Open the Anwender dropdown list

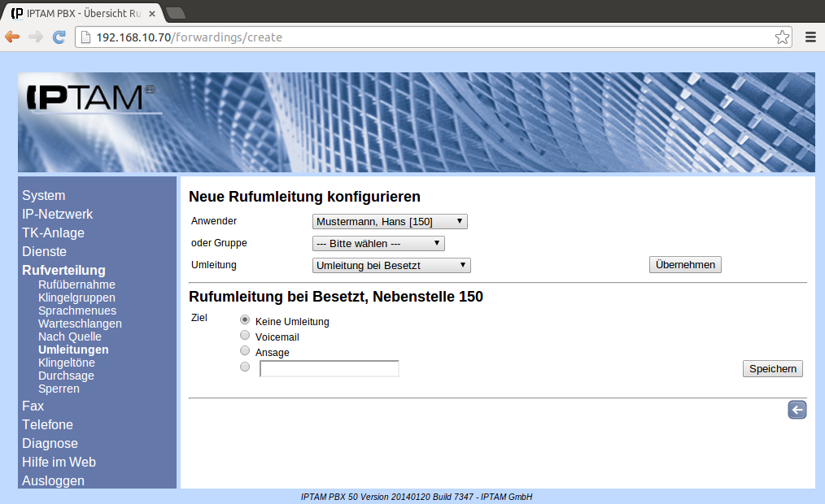pos(390,221)
